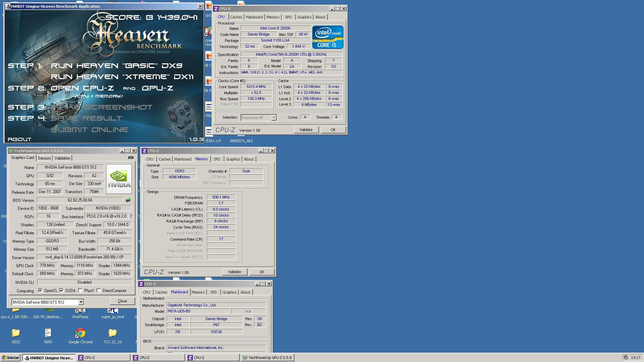Click the Core Speed value 5215.4 MHz

tap(256, 86)
